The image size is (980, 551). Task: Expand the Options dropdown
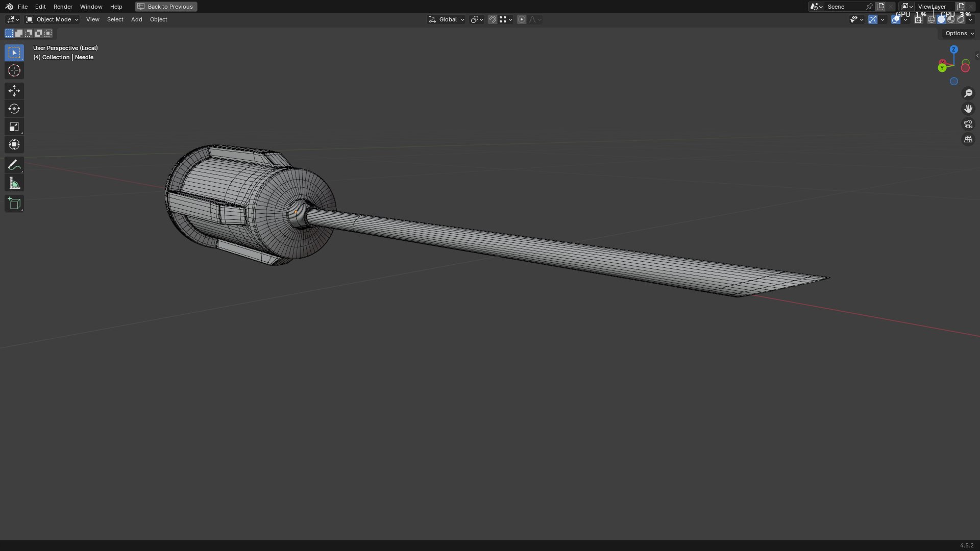tap(959, 33)
